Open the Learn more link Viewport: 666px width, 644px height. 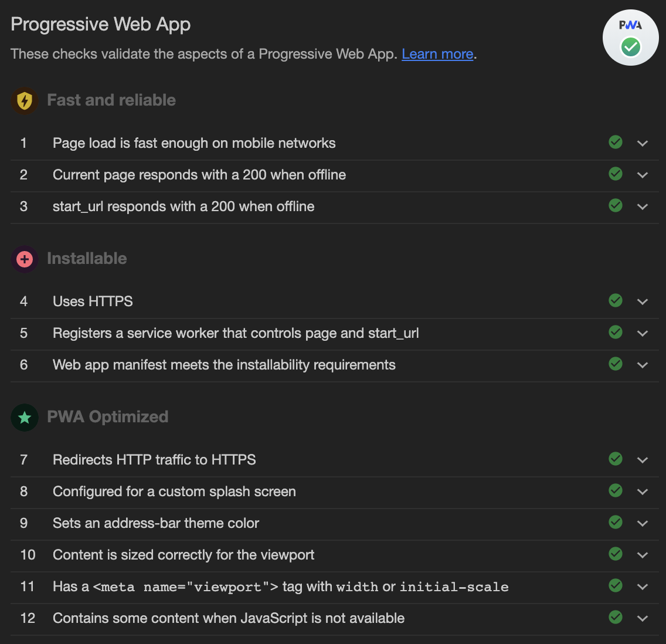pyautogui.click(x=437, y=53)
